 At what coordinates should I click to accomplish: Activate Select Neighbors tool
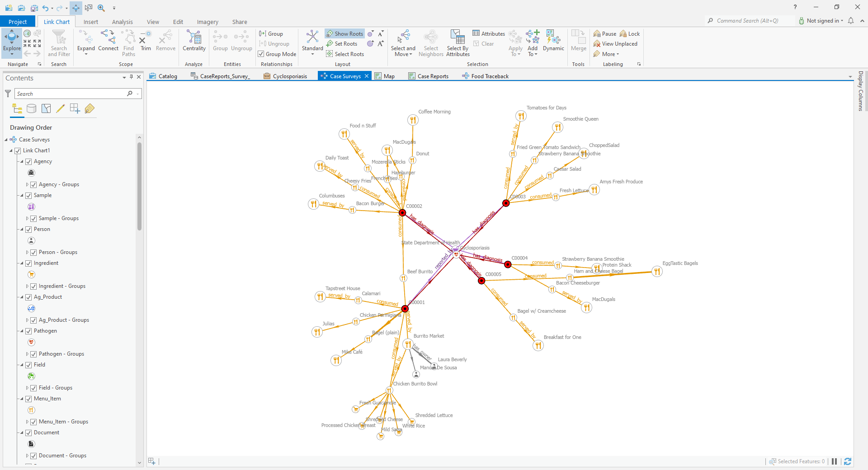pos(430,43)
